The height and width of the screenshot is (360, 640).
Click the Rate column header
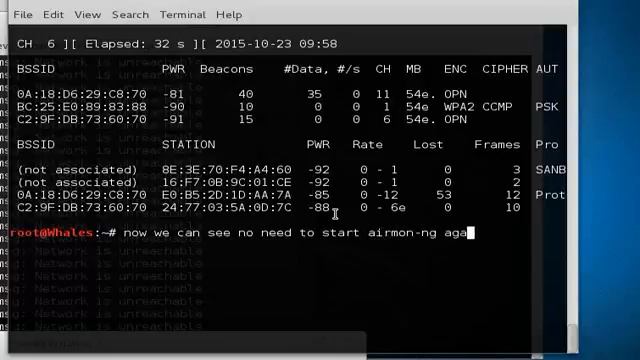pos(367,144)
